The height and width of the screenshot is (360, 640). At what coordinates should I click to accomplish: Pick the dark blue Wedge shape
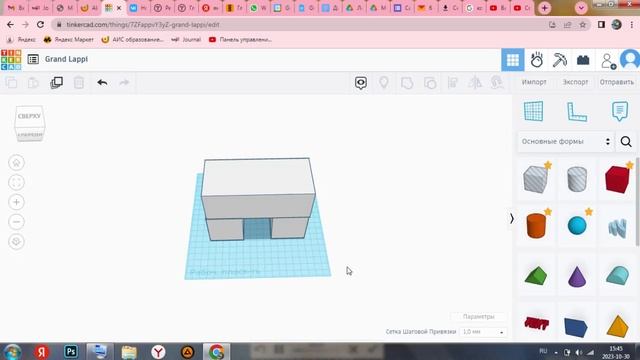pyautogui.click(x=576, y=327)
